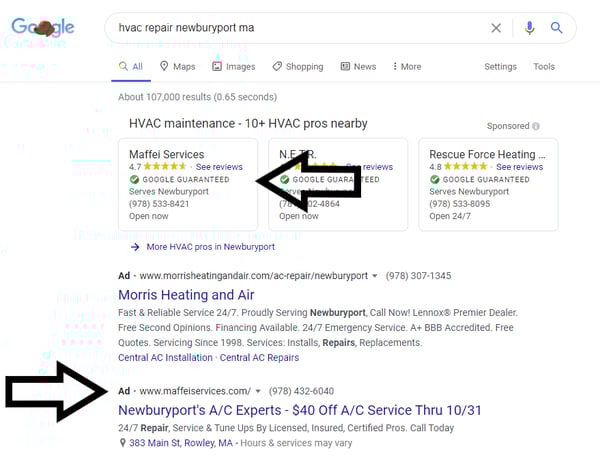
Task: Open the News results tab
Action: click(x=358, y=67)
